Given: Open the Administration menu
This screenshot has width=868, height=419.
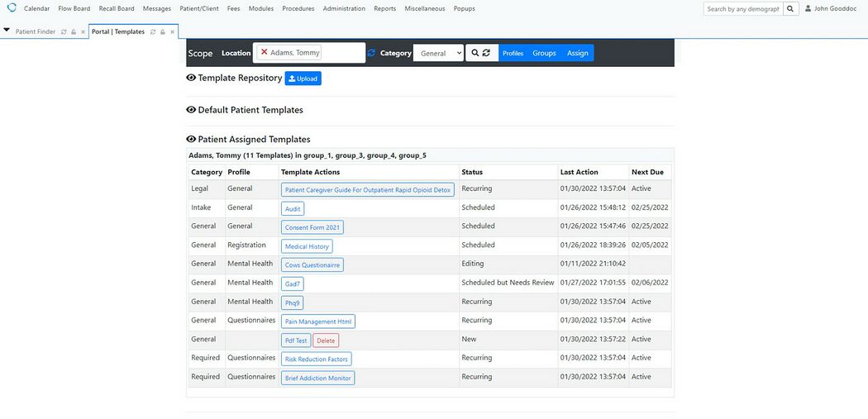Looking at the screenshot, I should click(344, 8).
